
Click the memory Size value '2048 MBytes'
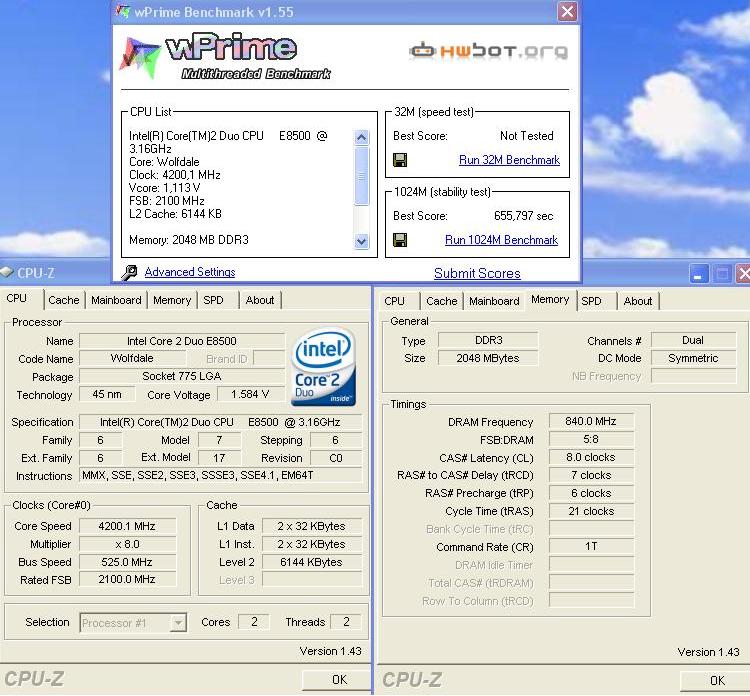(488, 358)
